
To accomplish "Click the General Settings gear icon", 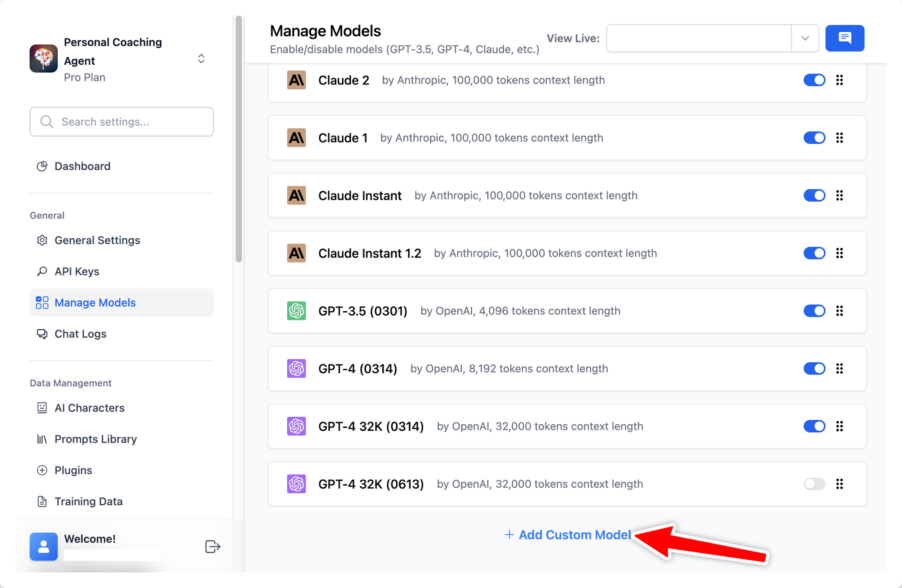I will [x=42, y=240].
